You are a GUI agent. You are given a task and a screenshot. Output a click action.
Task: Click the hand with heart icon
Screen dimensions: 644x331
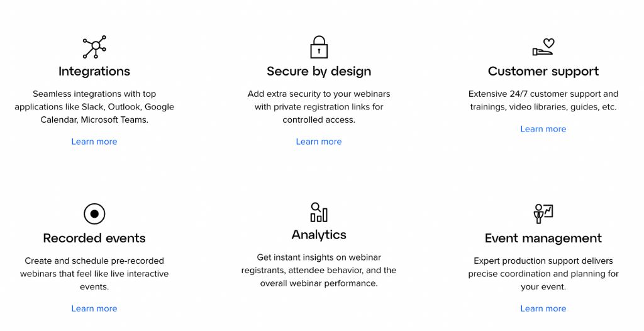tap(543, 47)
